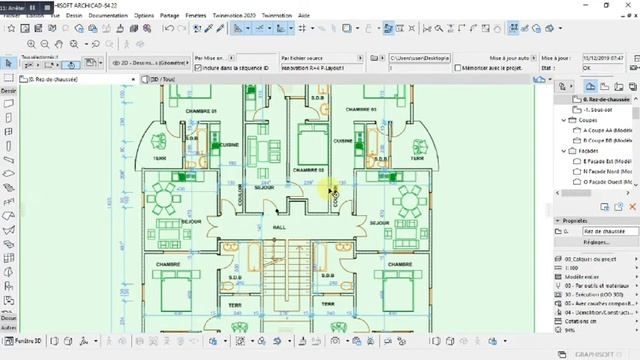
Task: Select the Wall tool in the toolbox
Action: tap(9, 104)
